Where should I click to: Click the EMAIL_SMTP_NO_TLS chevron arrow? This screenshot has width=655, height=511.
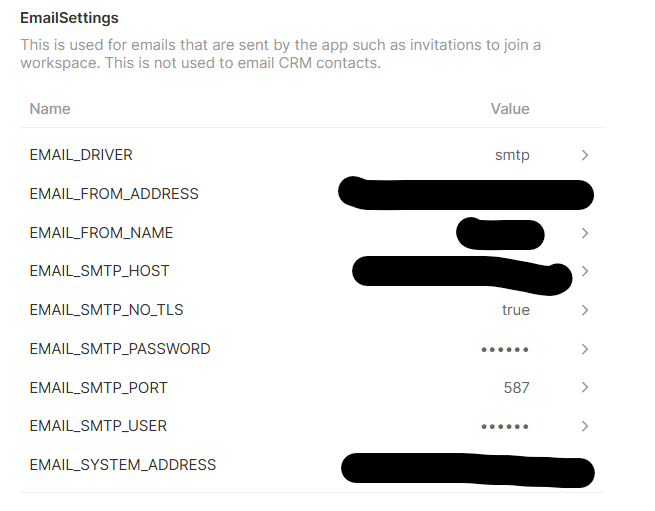(x=585, y=310)
